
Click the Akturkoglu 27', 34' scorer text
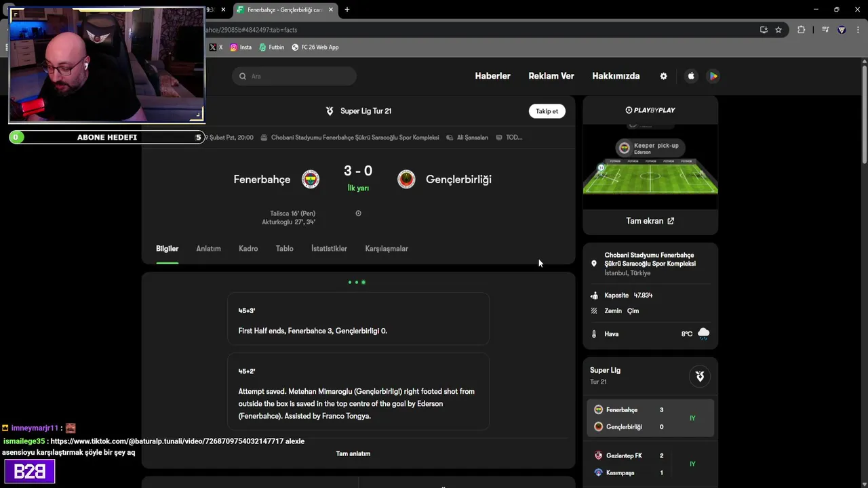pos(288,222)
